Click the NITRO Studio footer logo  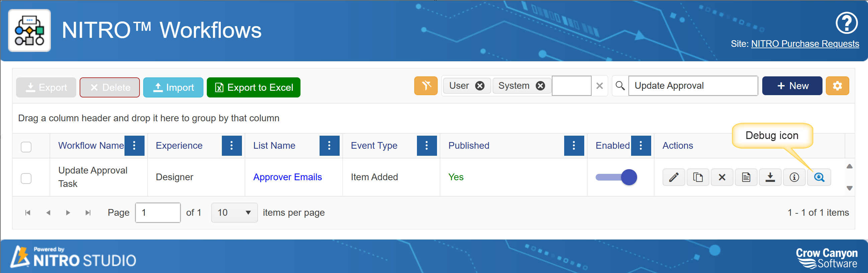coord(73,257)
